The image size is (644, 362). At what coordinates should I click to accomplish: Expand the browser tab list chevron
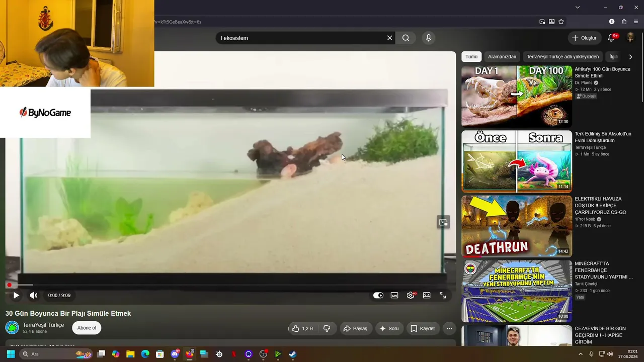pos(578,8)
